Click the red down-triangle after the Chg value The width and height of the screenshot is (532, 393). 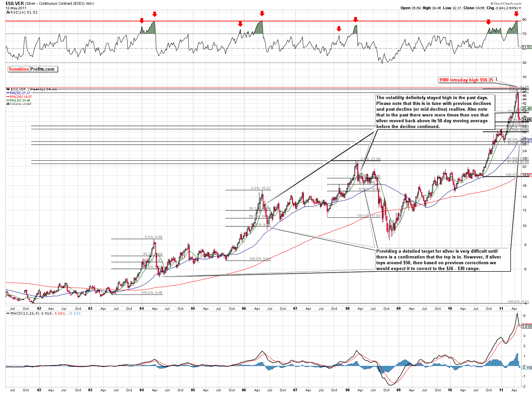[520, 8]
